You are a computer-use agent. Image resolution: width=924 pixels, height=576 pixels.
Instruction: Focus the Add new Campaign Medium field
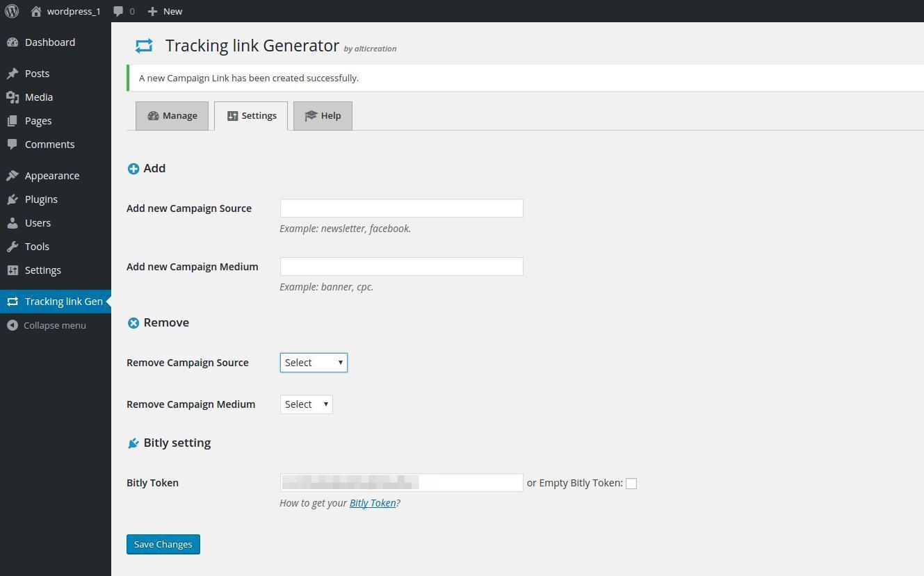pyautogui.click(x=401, y=267)
